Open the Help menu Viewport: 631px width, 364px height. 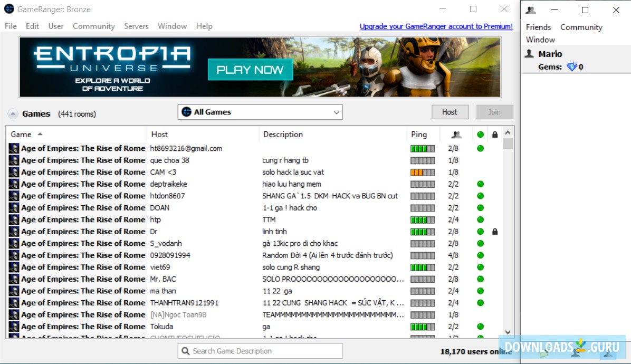pos(204,26)
